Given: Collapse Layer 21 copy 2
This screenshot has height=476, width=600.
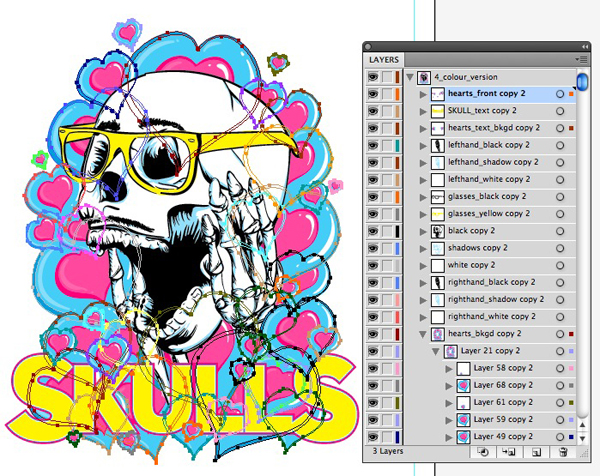Looking at the screenshot, I should point(435,351).
